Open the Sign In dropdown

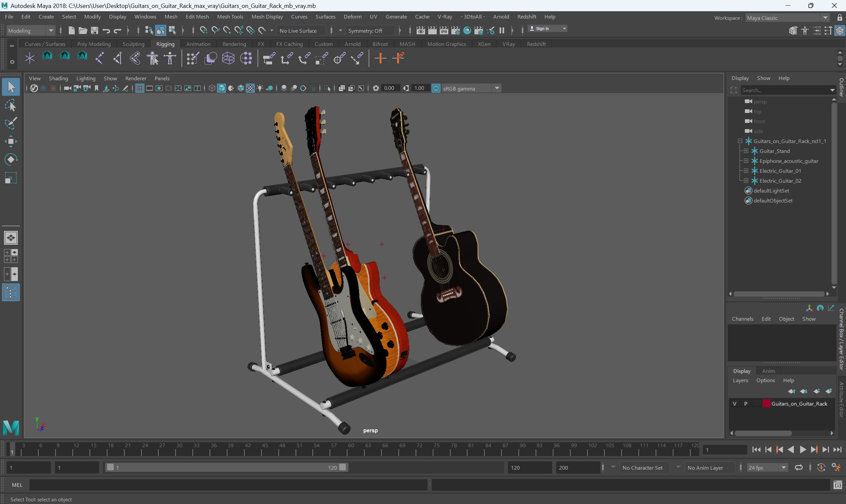coord(547,28)
